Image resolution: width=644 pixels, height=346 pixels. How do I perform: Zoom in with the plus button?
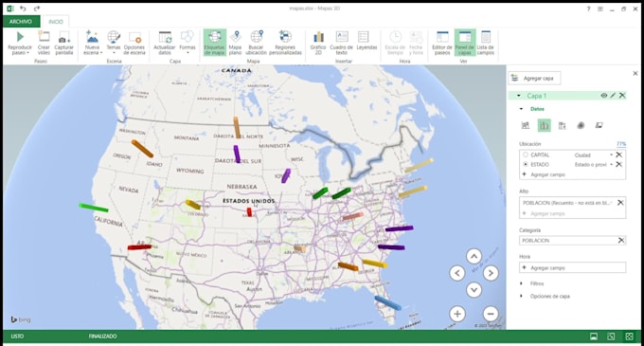tap(457, 314)
